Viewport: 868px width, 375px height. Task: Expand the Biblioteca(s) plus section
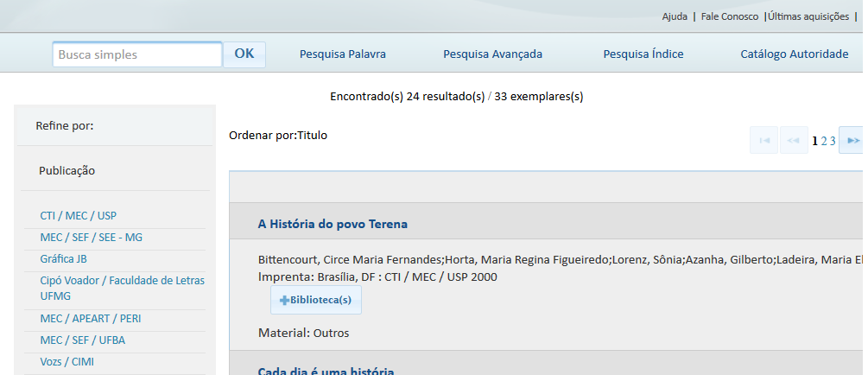pos(315,300)
